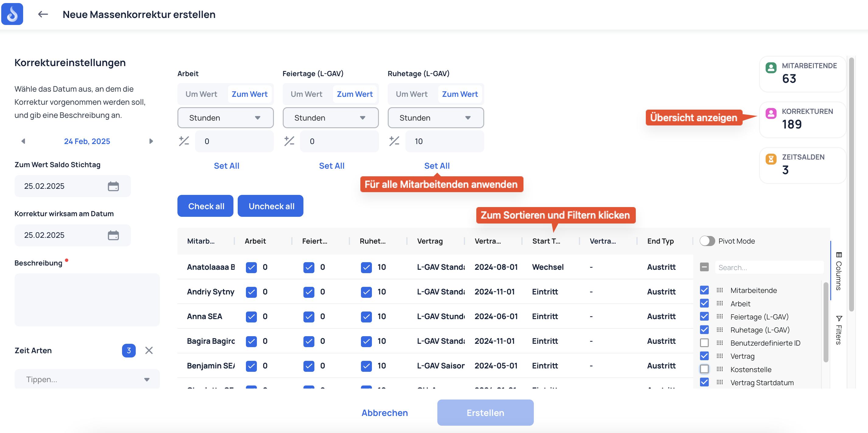
Task: Enable Pivot Mode switch
Action: point(707,241)
